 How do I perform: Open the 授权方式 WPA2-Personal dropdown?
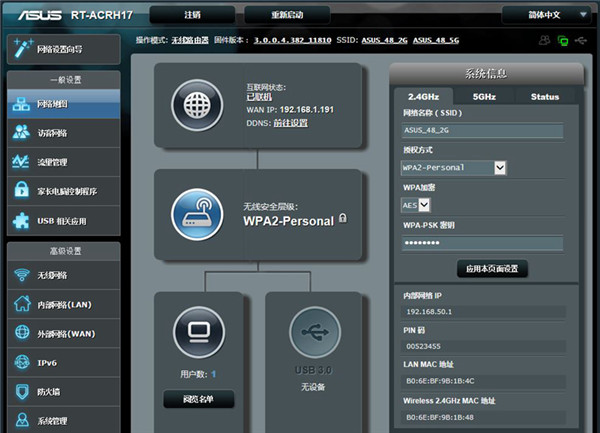tap(453, 168)
